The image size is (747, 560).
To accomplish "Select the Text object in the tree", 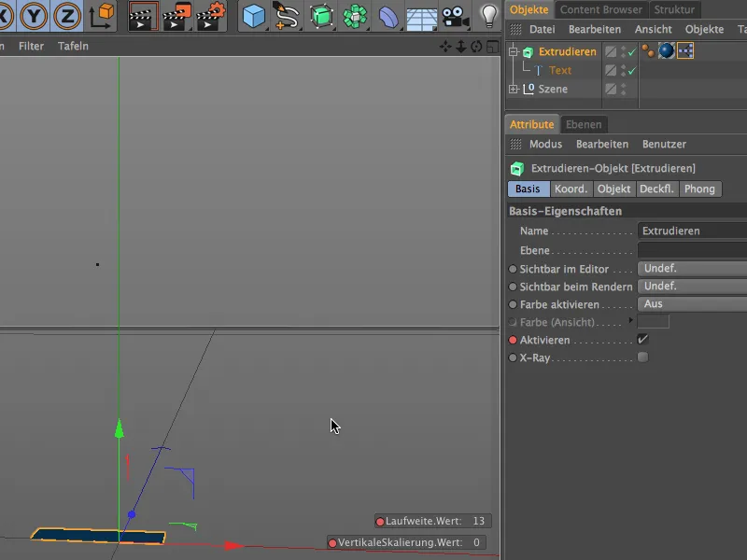I will click(x=559, y=71).
